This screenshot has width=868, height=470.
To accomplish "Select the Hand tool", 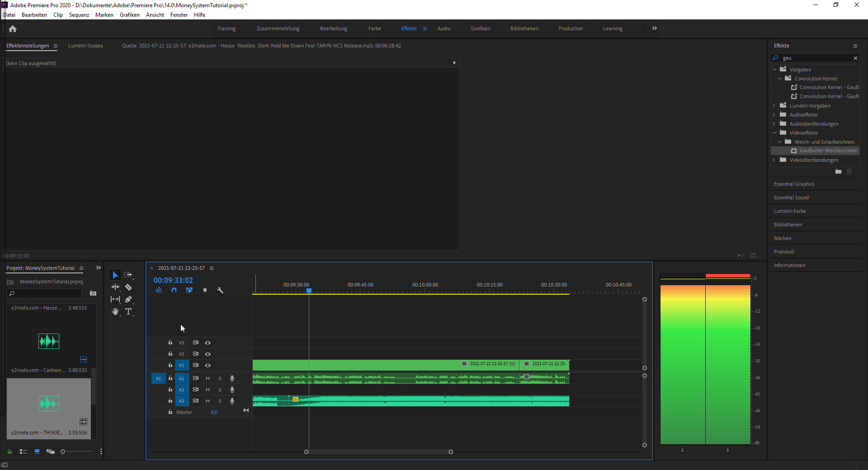I will [x=115, y=311].
